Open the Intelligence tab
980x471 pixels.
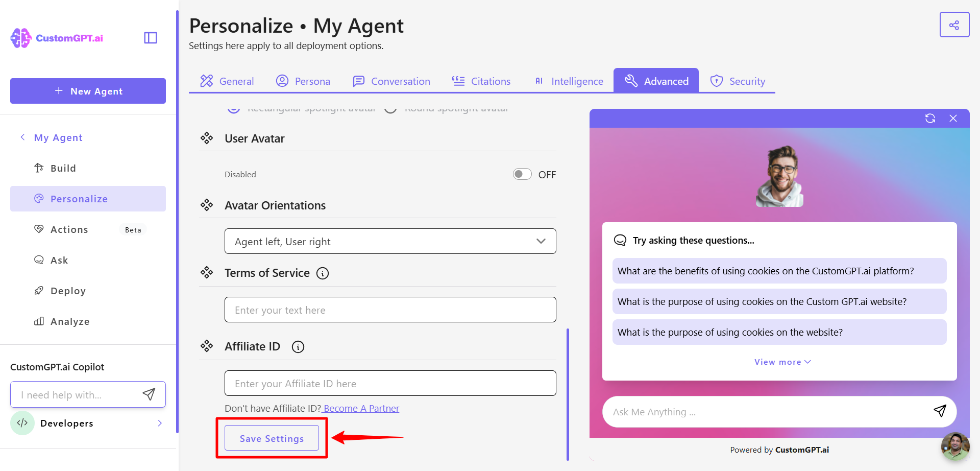pos(569,81)
